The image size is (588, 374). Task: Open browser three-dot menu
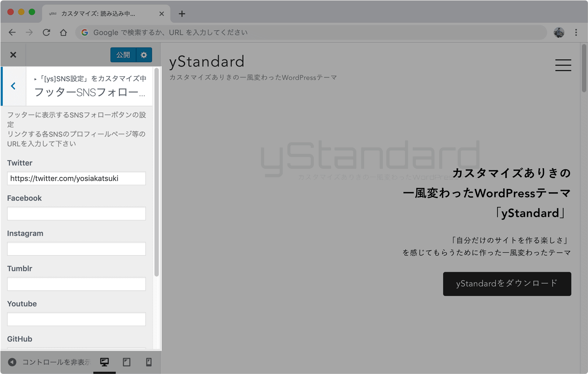[x=576, y=32]
